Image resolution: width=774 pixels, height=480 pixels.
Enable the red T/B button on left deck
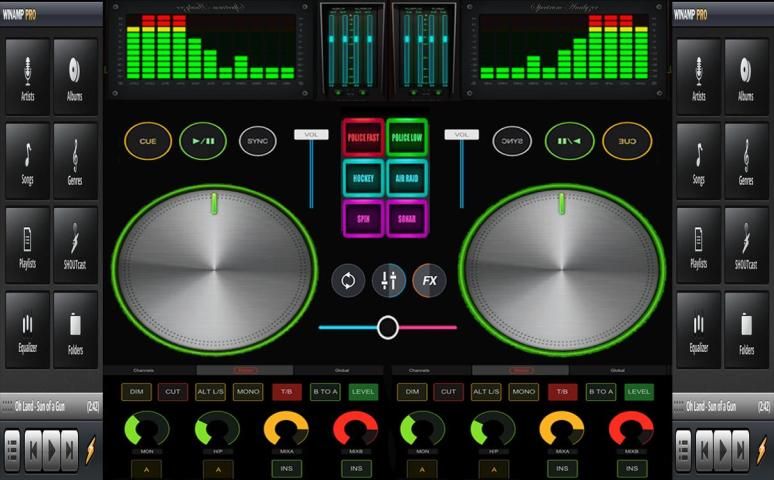click(286, 392)
